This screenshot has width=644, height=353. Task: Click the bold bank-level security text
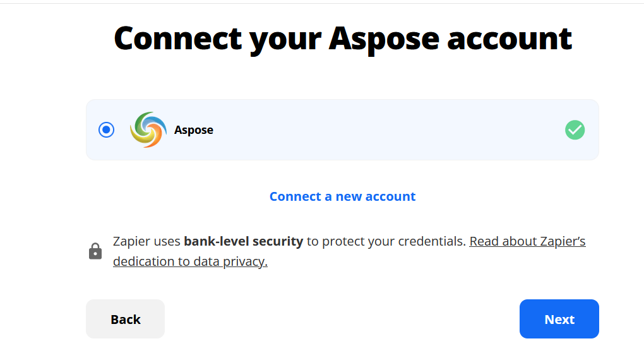point(244,241)
